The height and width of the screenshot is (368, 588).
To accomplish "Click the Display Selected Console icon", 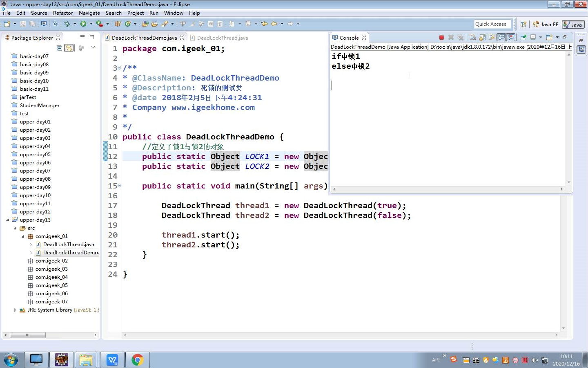I will [533, 37].
